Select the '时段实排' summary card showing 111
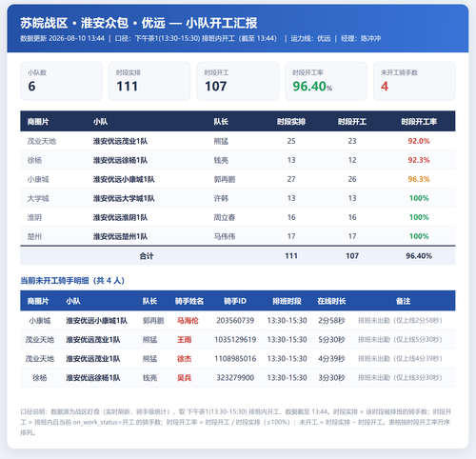The height and width of the screenshot is (459, 476). pyautogui.click(x=149, y=81)
